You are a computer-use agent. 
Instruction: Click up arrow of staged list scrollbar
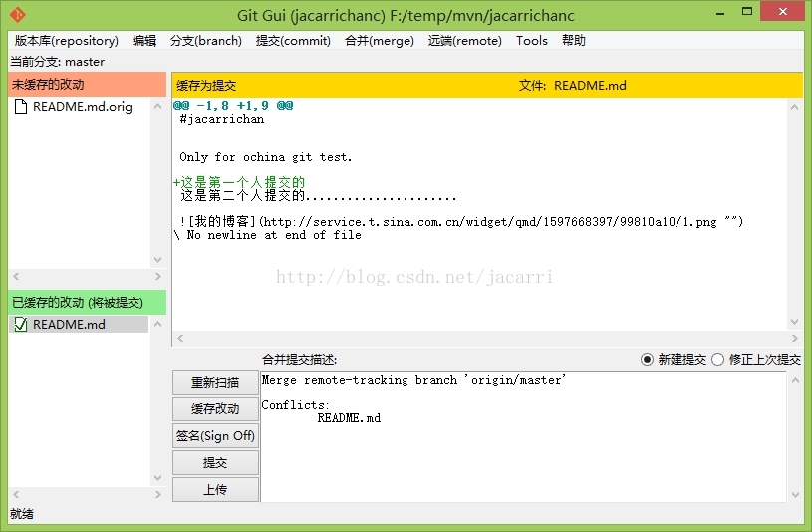[x=158, y=324]
